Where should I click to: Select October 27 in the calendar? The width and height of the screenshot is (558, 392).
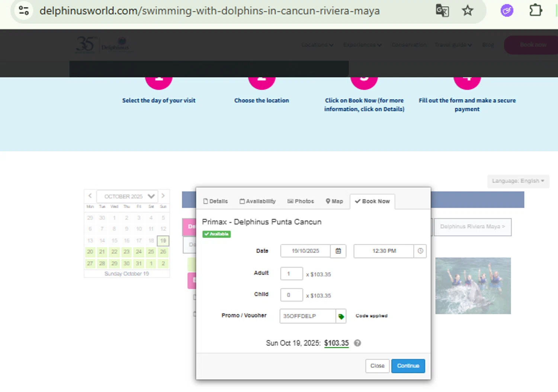click(x=90, y=263)
